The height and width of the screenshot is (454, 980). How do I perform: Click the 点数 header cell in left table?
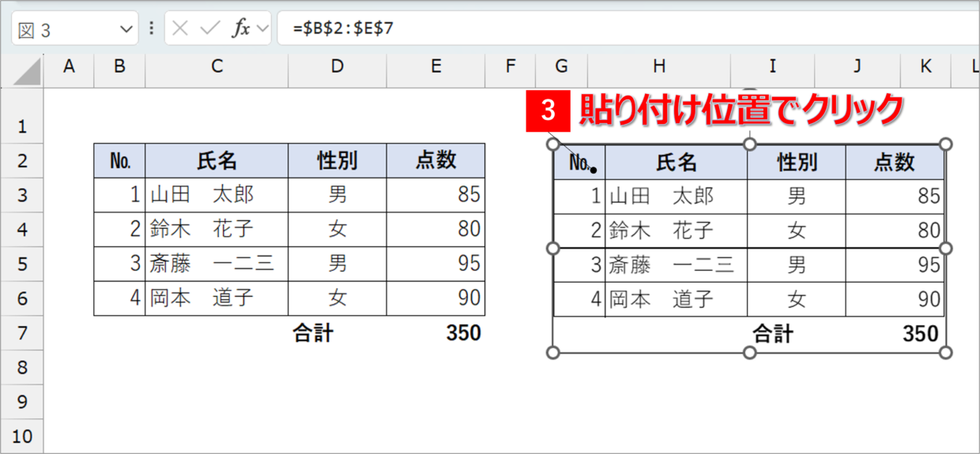coord(435,160)
